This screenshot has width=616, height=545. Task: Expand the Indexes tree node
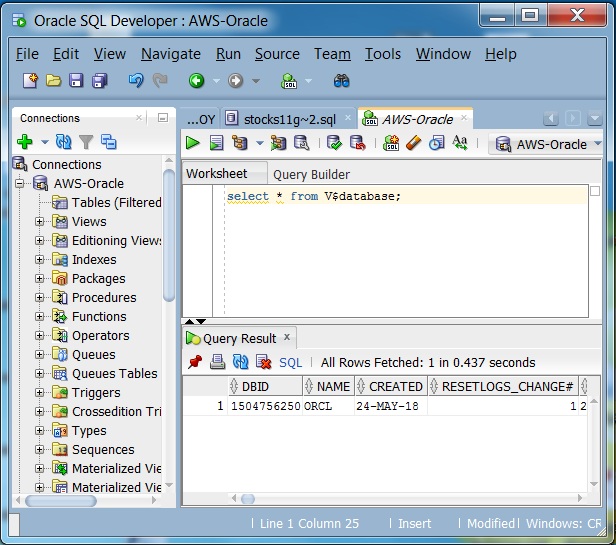coord(39,259)
